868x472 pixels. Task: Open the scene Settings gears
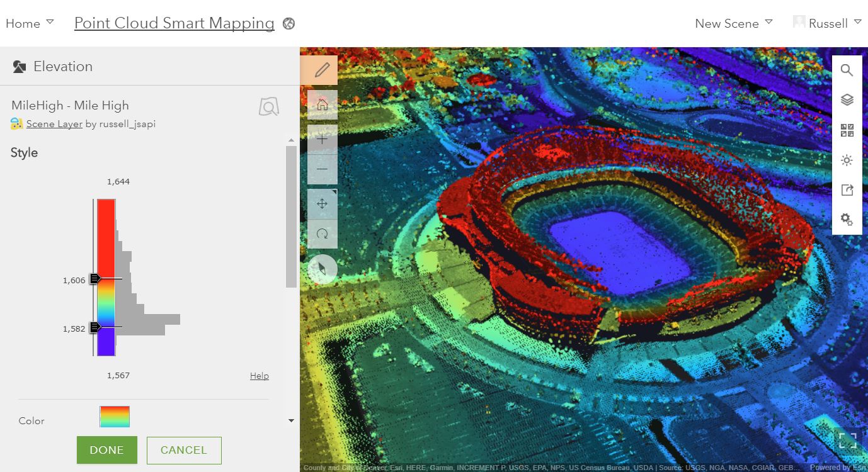(x=847, y=220)
